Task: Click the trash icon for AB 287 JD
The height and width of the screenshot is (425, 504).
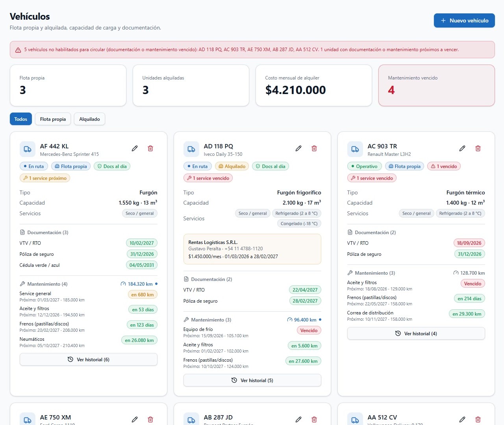Action: coord(314,419)
